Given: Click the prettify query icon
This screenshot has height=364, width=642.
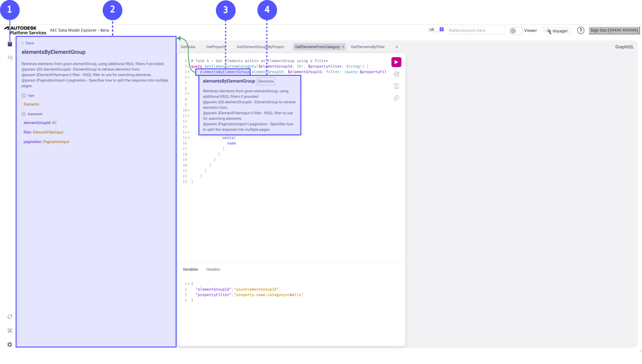Looking at the screenshot, I should point(396,74).
